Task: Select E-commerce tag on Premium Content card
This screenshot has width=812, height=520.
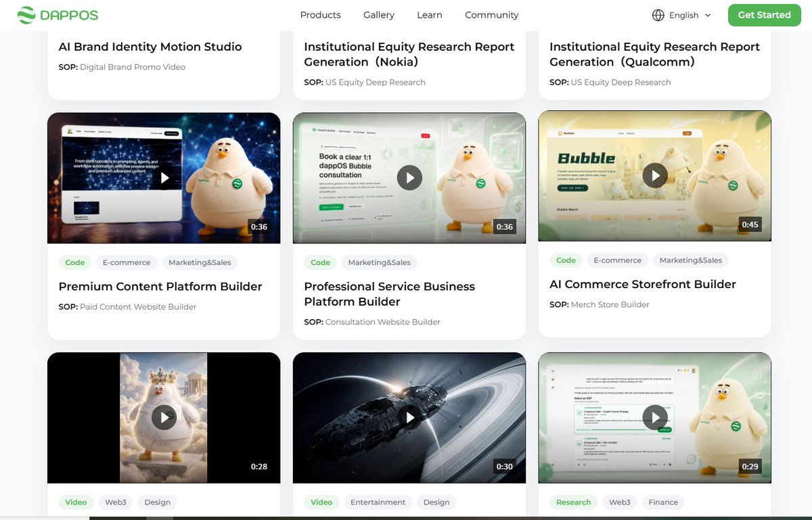Action: point(127,262)
